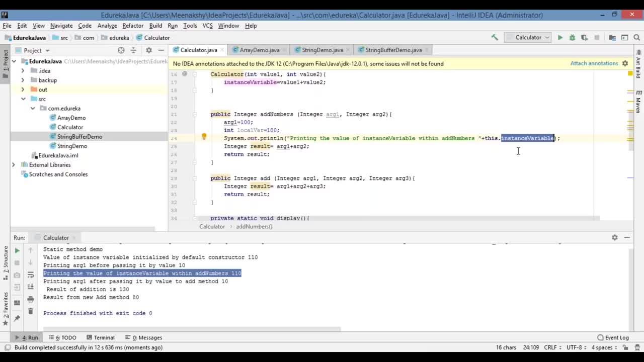
Task: Click the Exit icon in the Run panel
Action: click(17, 287)
